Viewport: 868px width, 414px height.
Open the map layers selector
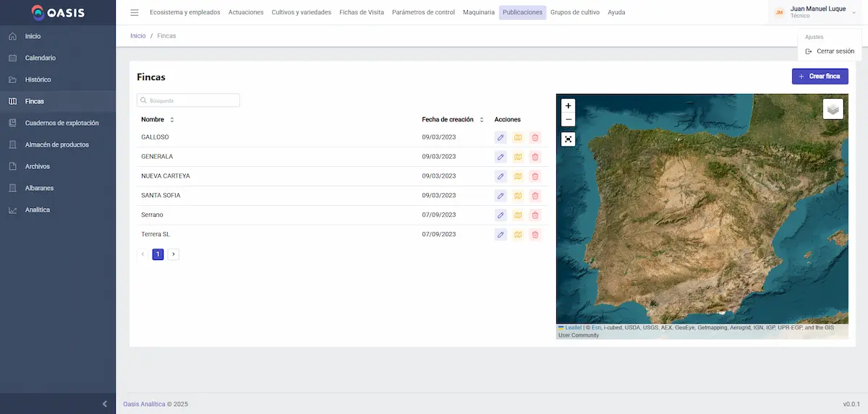tap(833, 109)
